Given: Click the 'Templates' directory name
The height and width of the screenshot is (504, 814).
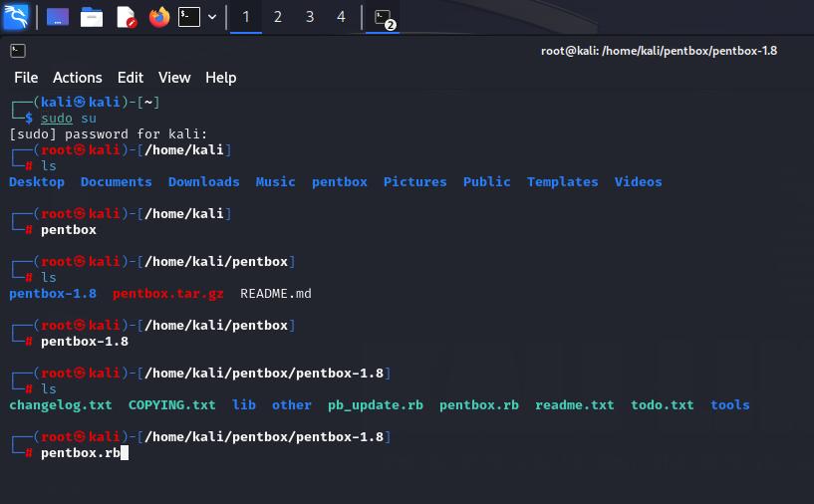Looking at the screenshot, I should (x=563, y=181).
